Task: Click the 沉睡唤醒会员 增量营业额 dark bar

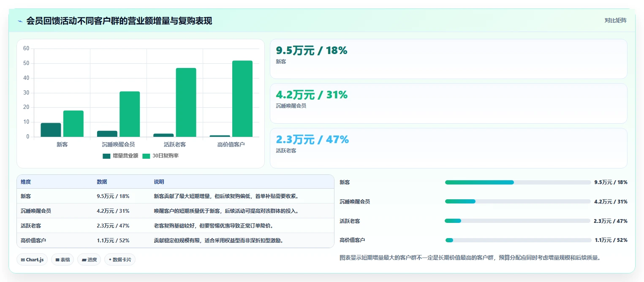Action: 107,134
